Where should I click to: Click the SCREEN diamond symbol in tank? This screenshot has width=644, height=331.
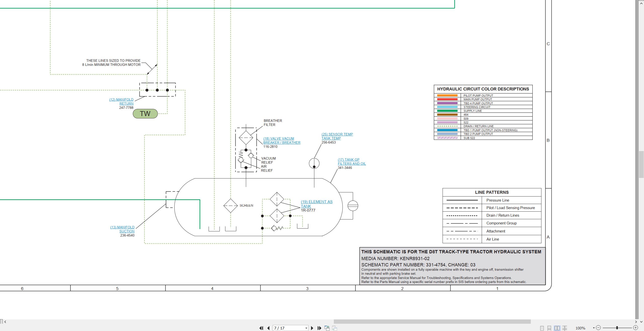pyautogui.click(x=230, y=206)
